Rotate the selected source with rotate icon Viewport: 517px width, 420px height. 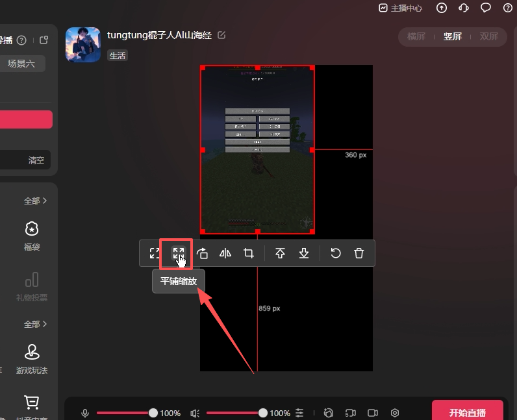(x=202, y=253)
